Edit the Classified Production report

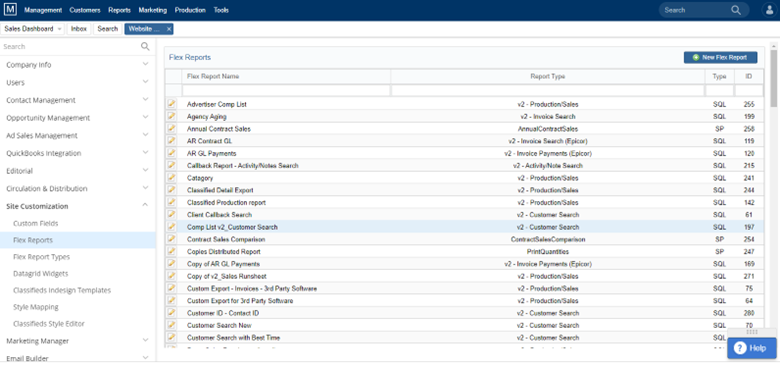pos(172,202)
